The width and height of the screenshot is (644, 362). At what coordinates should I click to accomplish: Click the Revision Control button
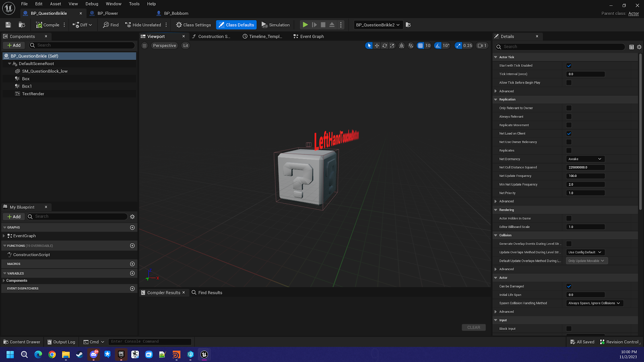point(619,342)
